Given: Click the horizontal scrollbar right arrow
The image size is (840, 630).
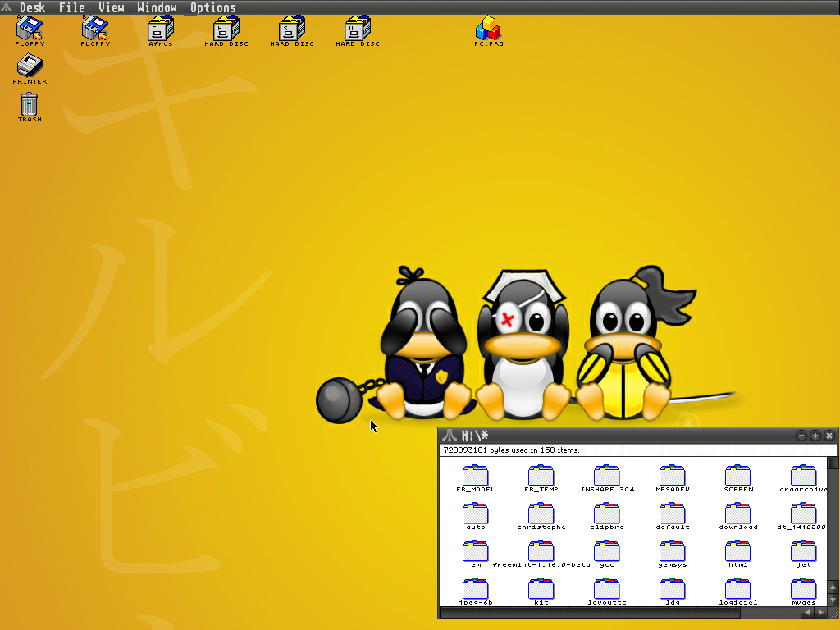Looking at the screenshot, I should coord(820,612).
